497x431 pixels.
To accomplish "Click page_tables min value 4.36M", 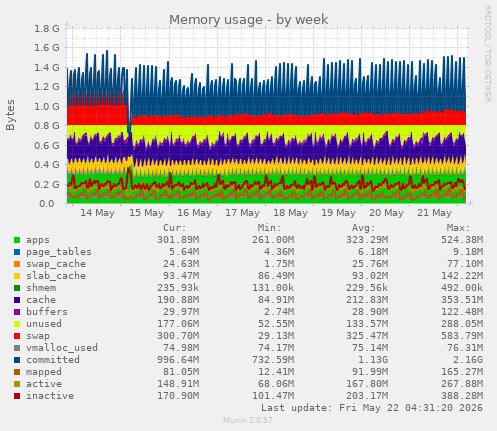I will point(279,252).
